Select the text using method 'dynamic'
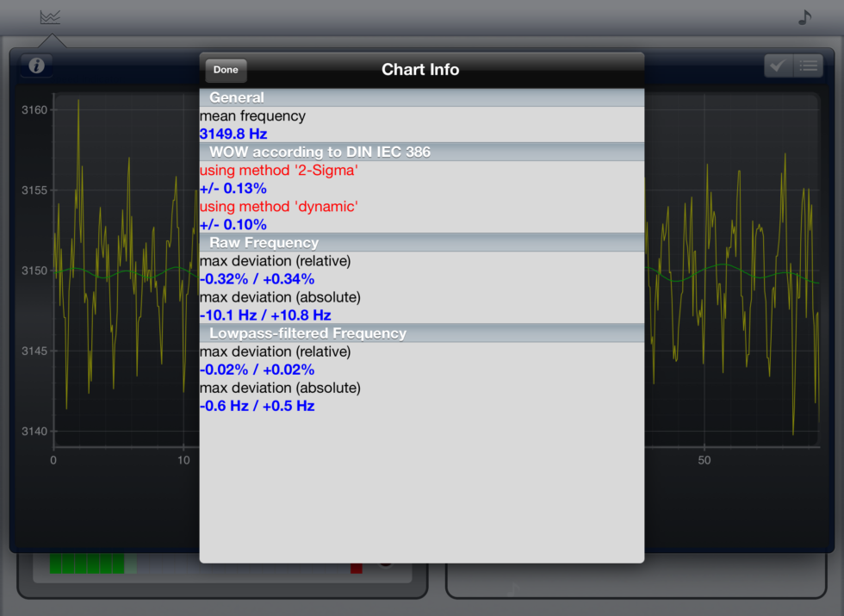 pos(279,206)
